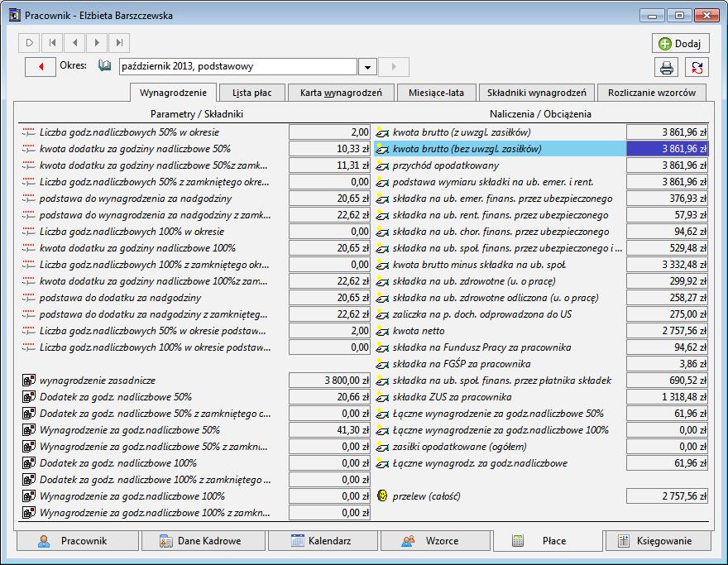Click the ID card icon on Dane Kadrowe
This screenshot has height=565, width=728.
(x=165, y=541)
